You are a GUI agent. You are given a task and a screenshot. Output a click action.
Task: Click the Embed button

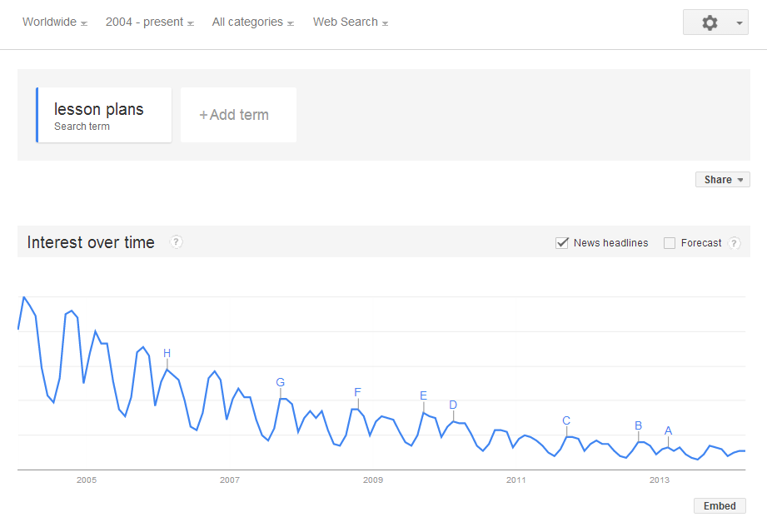tap(720, 506)
